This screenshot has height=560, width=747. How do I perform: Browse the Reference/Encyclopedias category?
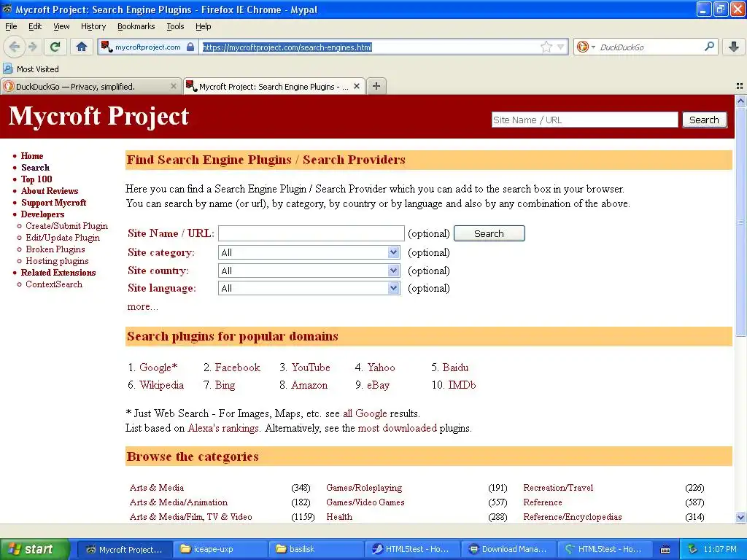pos(573,517)
